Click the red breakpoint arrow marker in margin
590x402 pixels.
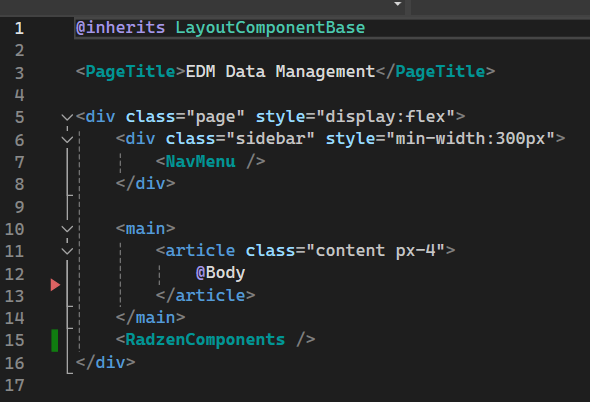click(55, 285)
